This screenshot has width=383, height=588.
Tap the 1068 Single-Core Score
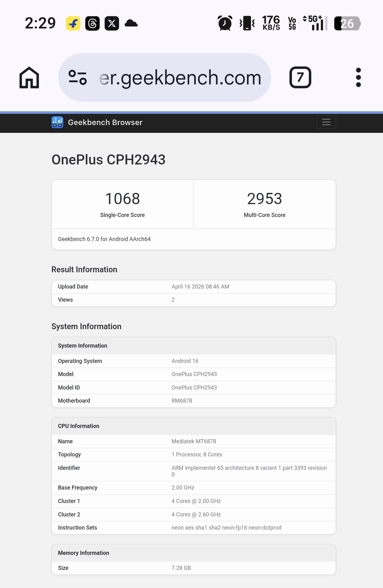(x=122, y=199)
